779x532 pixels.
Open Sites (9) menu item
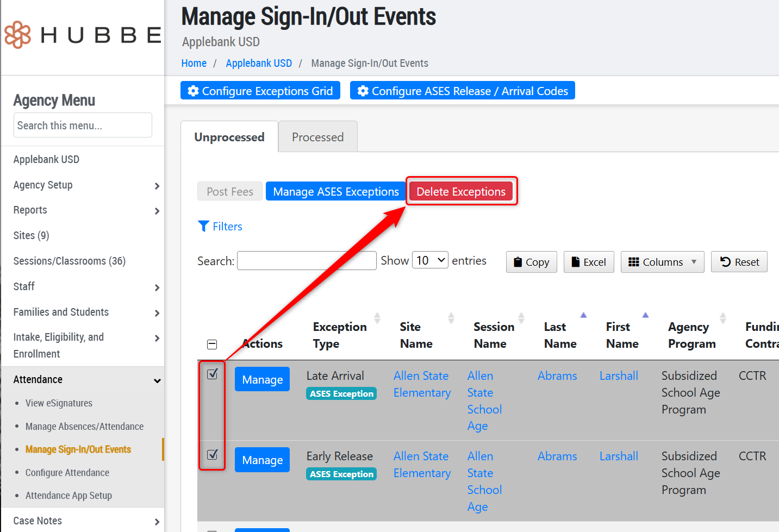[x=32, y=235]
